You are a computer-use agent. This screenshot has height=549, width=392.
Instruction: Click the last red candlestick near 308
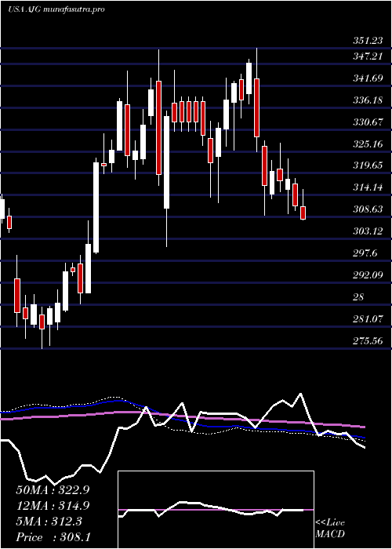point(303,213)
